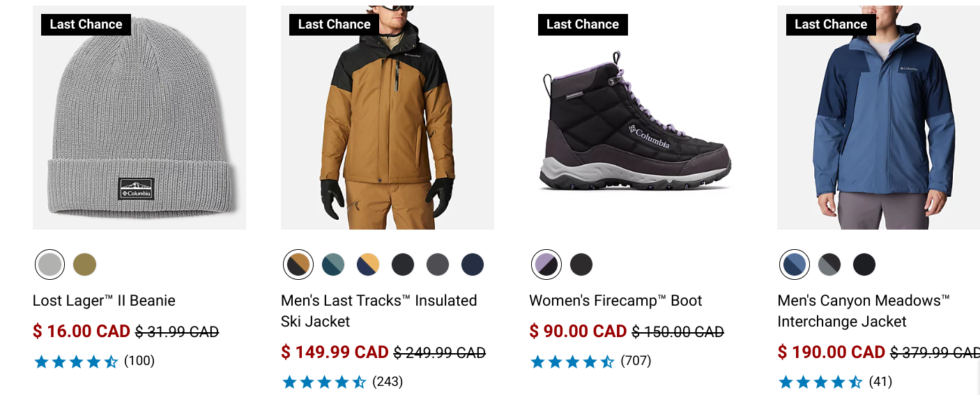Select the teal two-tone ski jacket swatch

click(x=333, y=264)
